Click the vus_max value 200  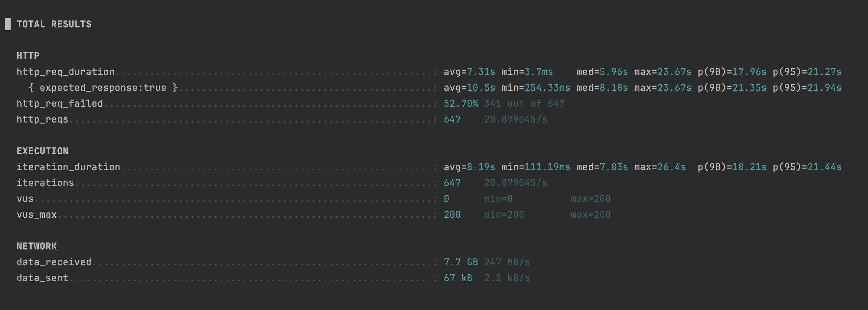452,214
